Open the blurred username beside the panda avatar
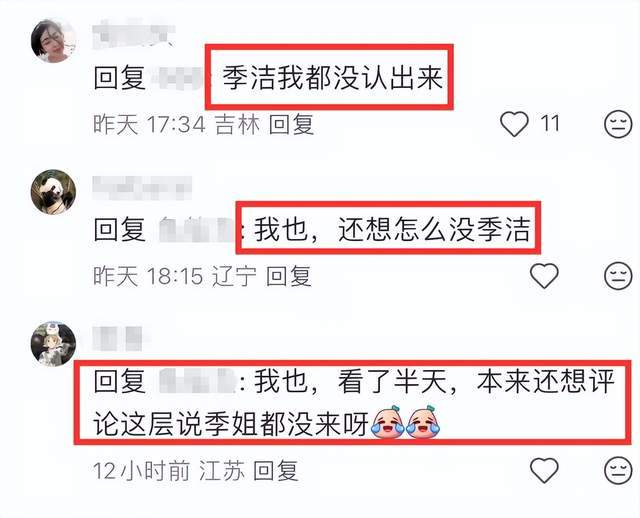The image size is (640, 518). pyautogui.click(x=142, y=188)
